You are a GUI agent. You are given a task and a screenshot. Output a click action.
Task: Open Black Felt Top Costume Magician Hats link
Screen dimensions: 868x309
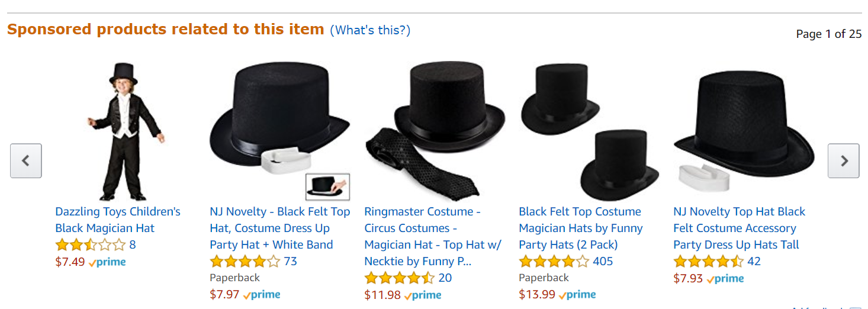(x=581, y=228)
